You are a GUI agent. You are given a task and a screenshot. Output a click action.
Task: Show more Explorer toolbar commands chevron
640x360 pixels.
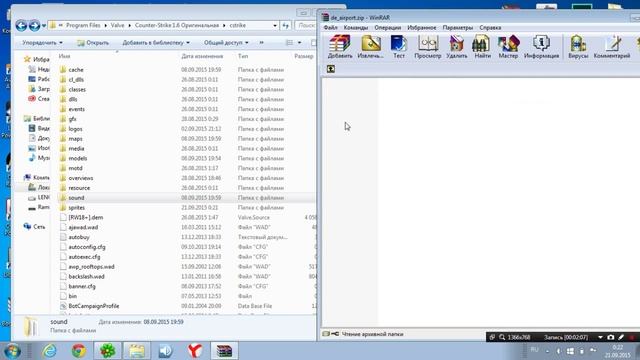click(x=261, y=42)
